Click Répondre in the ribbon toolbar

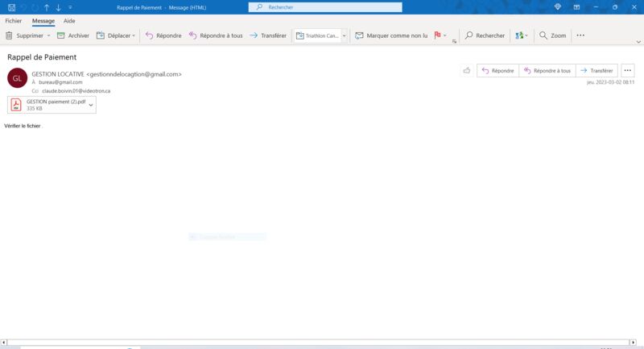coord(163,35)
